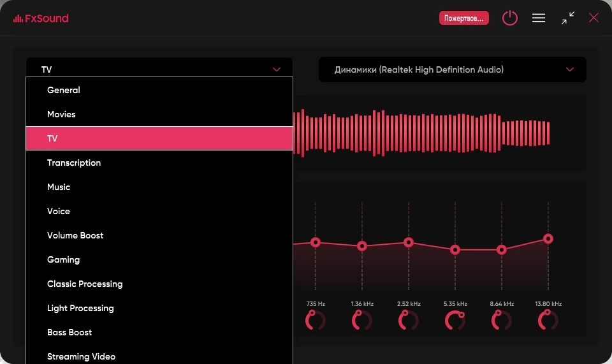Click the 735 Hz EQ band handle
The width and height of the screenshot is (612, 364).
click(316, 243)
